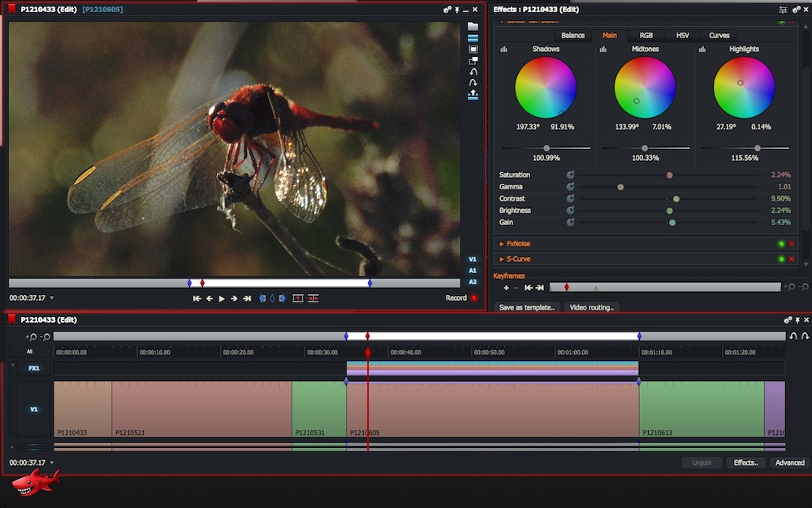The image size is (812, 508).
Task: Click the Video routing button
Action: point(591,307)
